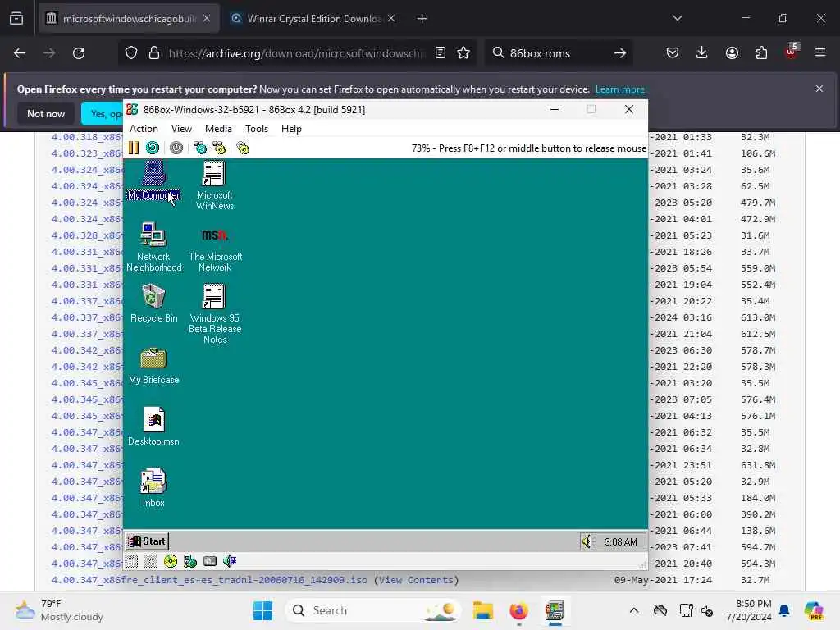Image resolution: width=840 pixels, height=630 pixels.
Task: Switch to Winrar Crystal Edition Download tab
Action: [x=314, y=19]
